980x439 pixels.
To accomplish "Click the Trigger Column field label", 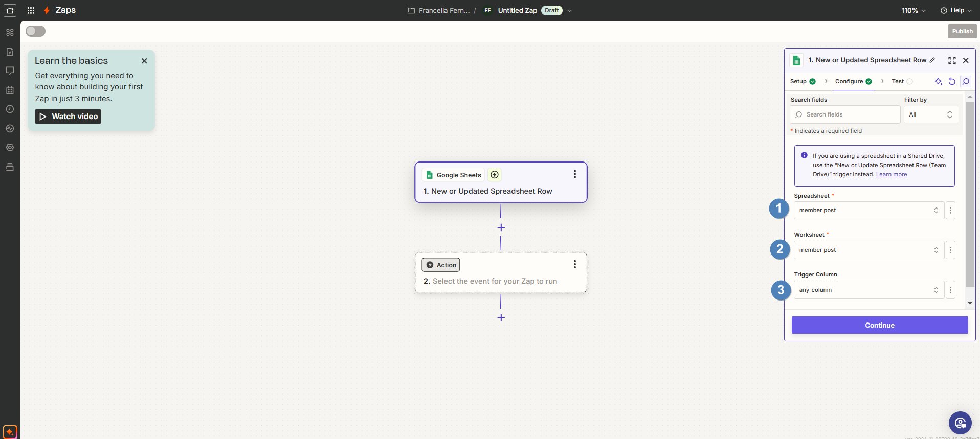I will tap(815, 274).
